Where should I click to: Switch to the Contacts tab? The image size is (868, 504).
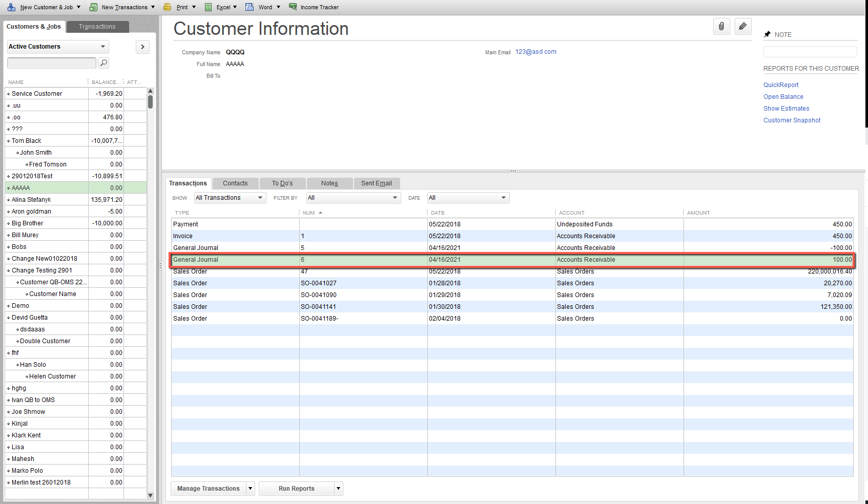click(235, 183)
